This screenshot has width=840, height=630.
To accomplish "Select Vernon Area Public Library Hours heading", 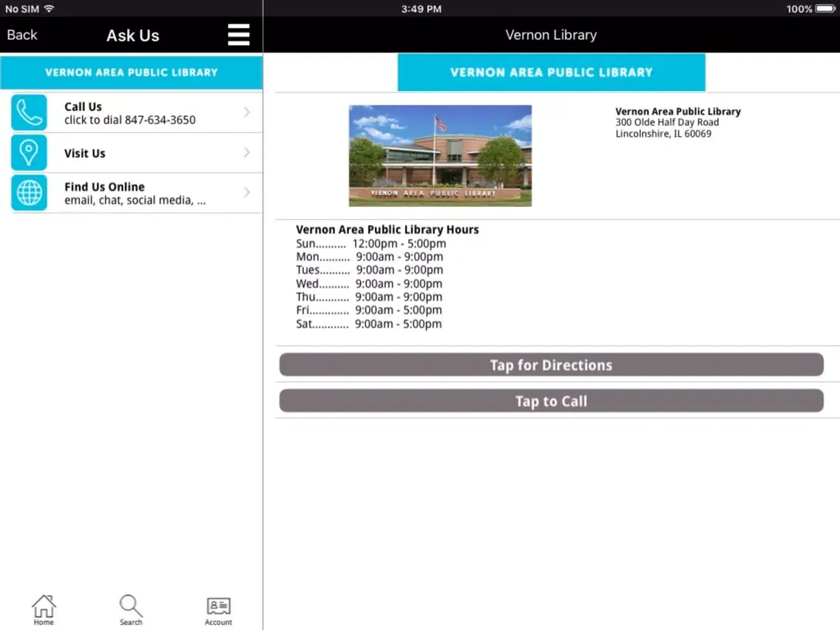I will (x=387, y=229).
